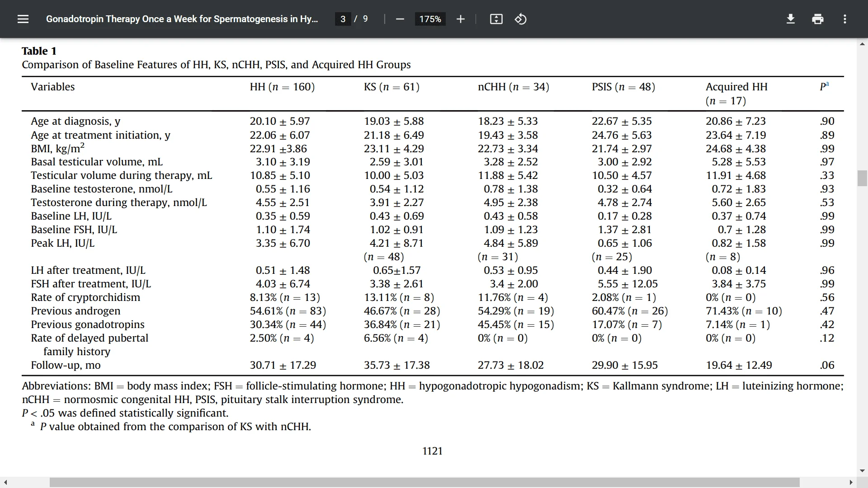Screen dimensions: 868x488
Task: Click the 'Peak LH, IU/L' label
Action: 62,243
